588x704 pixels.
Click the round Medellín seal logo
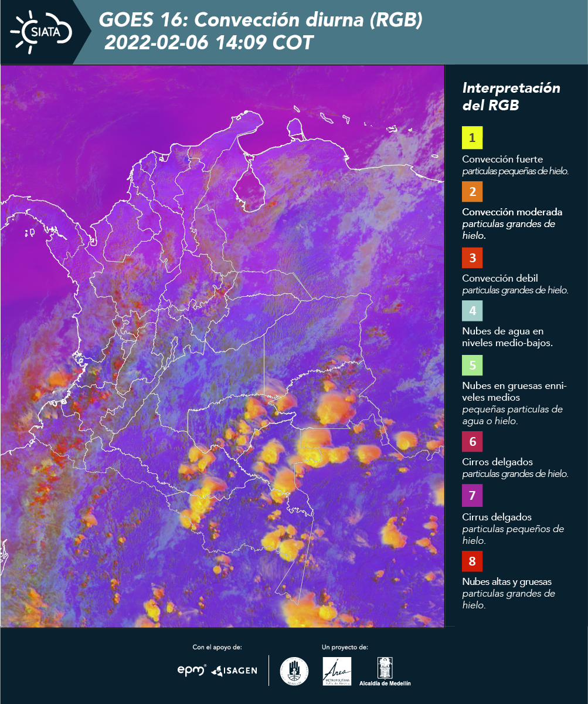[x=294, y=671]
